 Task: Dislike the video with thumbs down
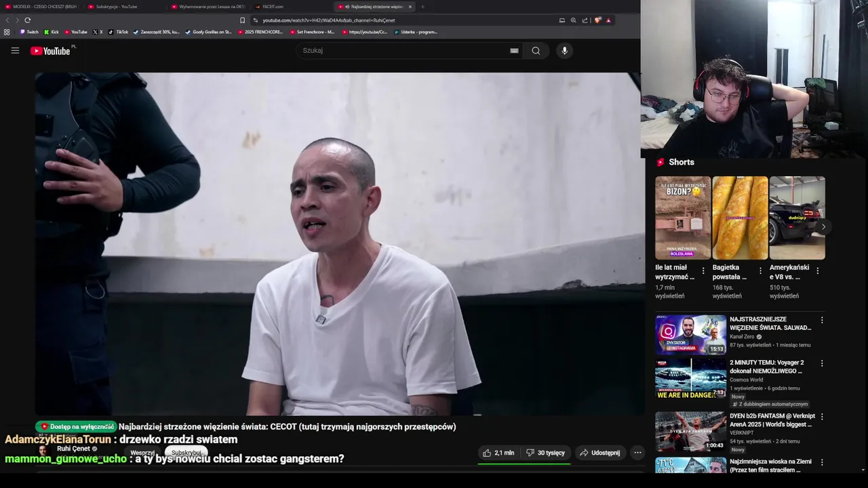point(546,453)
